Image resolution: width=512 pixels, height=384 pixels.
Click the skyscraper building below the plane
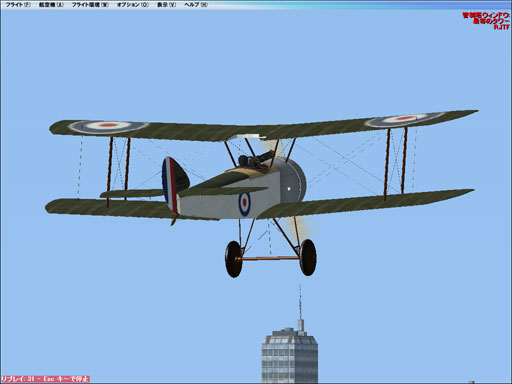coord(289,354)
